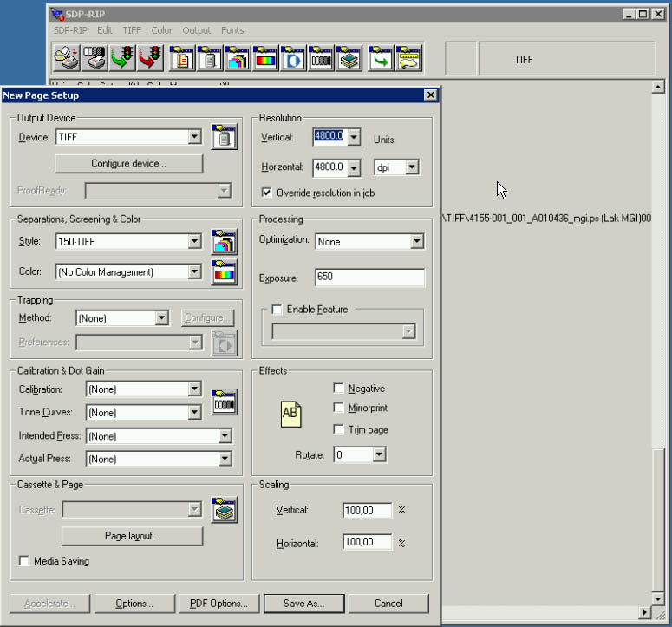
Task: Open the color setup toolbar icon with rainbow
Action: tap(265, 58)
